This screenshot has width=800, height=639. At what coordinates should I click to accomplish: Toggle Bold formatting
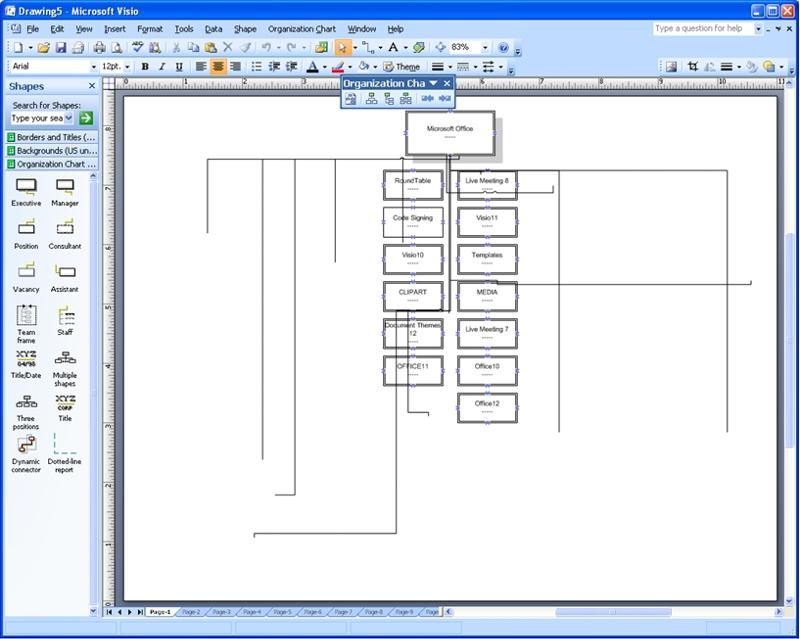[145, 66]
